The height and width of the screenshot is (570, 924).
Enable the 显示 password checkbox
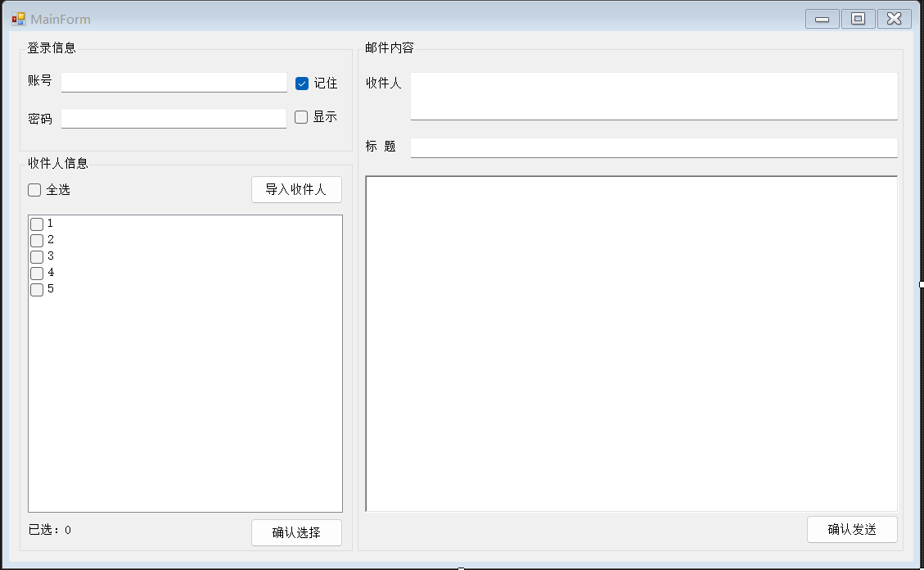click(x=301, y=117)
